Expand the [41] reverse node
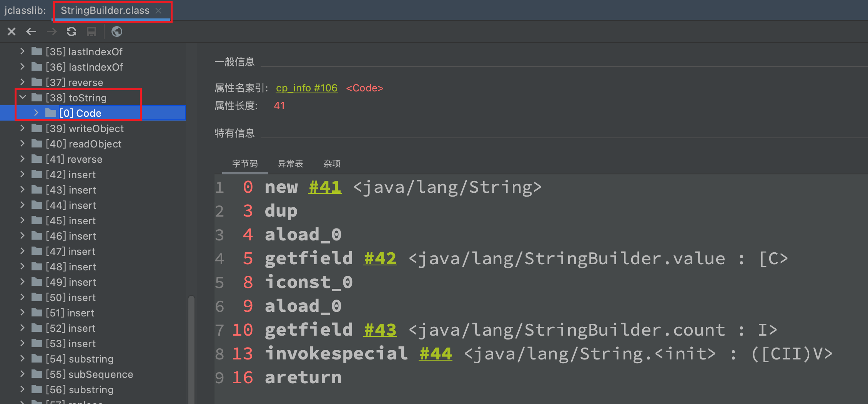868x404 pixels. [22, 159]
